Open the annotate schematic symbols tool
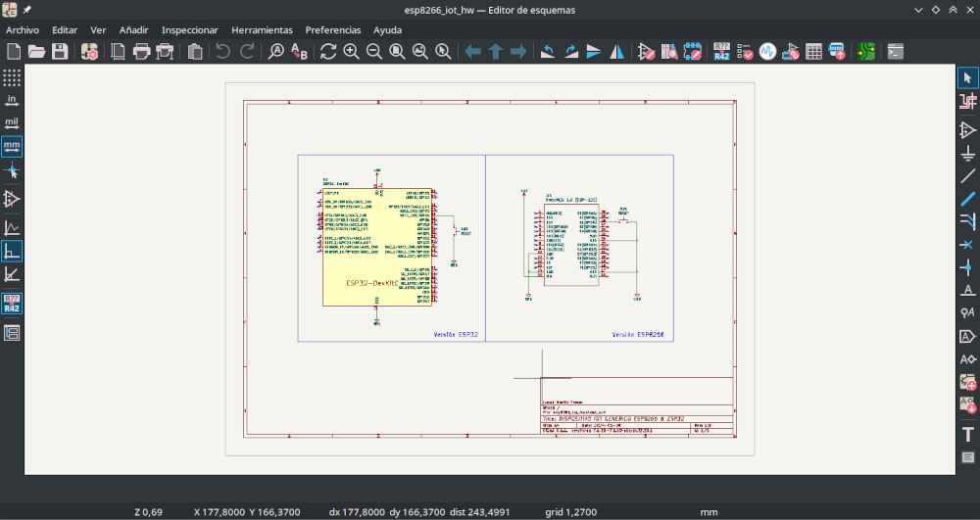This screenshot has height=520, width=980. (x=721, y=52)
